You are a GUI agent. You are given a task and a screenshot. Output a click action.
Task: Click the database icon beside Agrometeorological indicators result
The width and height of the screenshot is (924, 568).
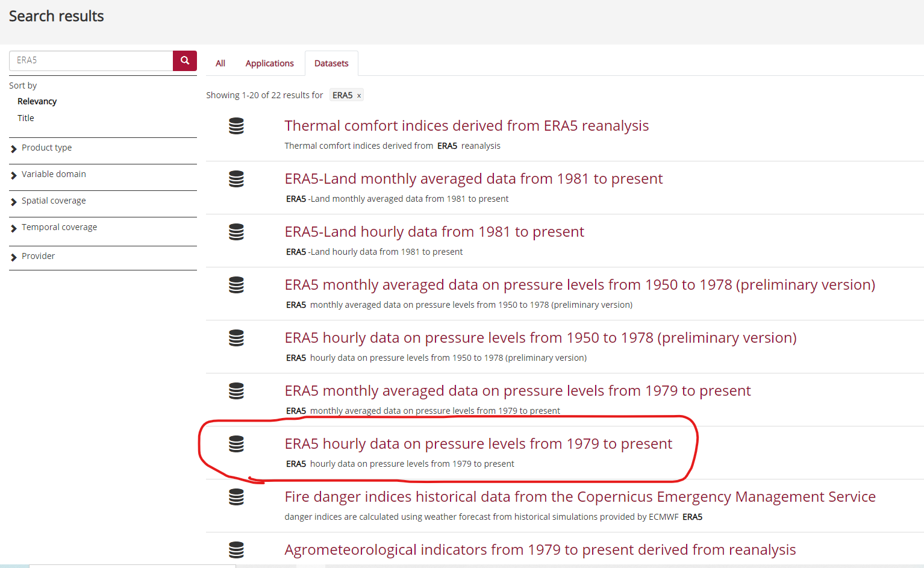coord(236,550)
